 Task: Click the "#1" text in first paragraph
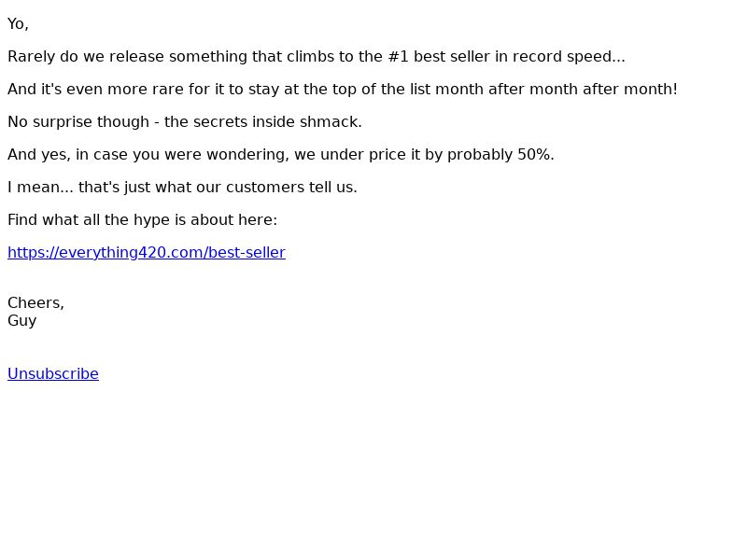pyautogui.click(x=398, y=56)
